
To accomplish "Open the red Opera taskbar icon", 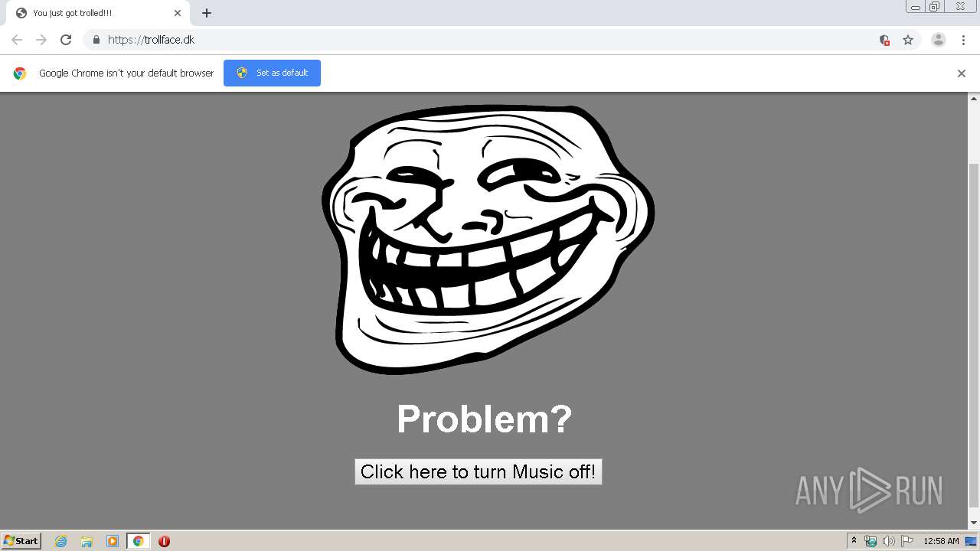I will pos(164,541).
